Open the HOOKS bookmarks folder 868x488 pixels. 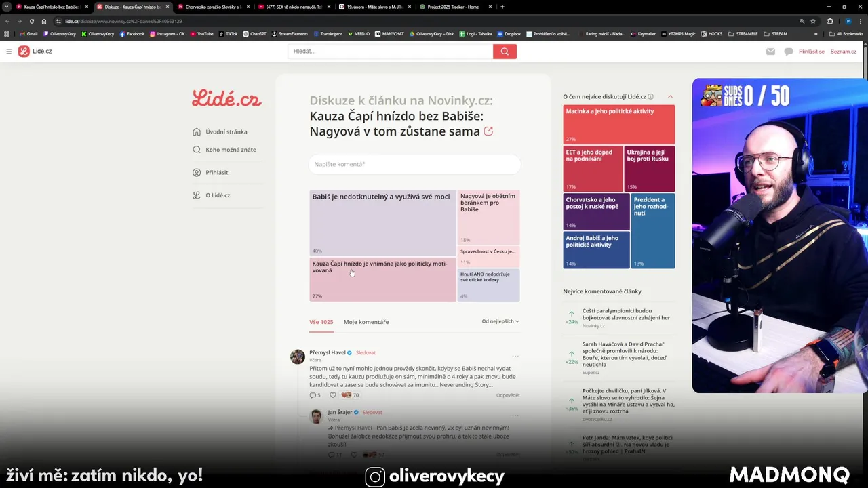(x=711, y=33)
